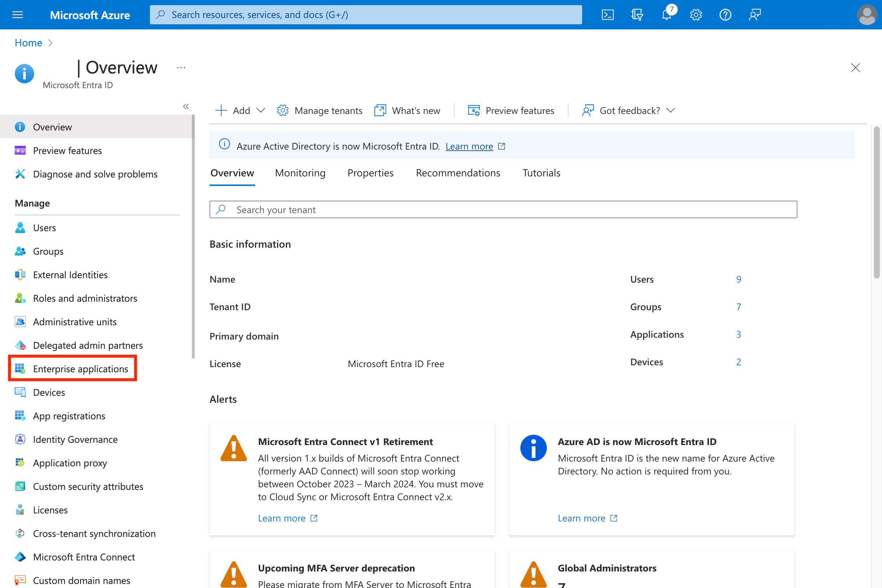The height and width of the screenshot is (588, 882).
Task: Click the directories and subscriptions filter icon
Action: [637, 15]
